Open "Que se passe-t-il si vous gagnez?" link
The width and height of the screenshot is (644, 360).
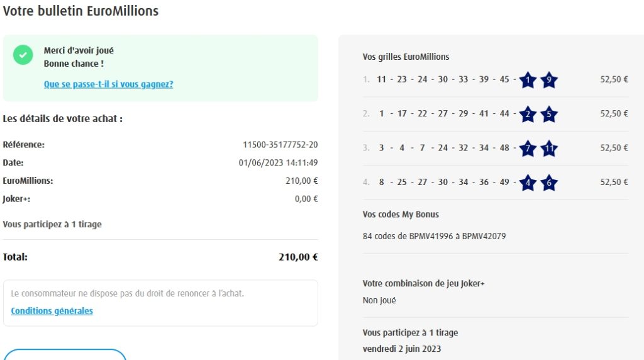click(108, 84)
